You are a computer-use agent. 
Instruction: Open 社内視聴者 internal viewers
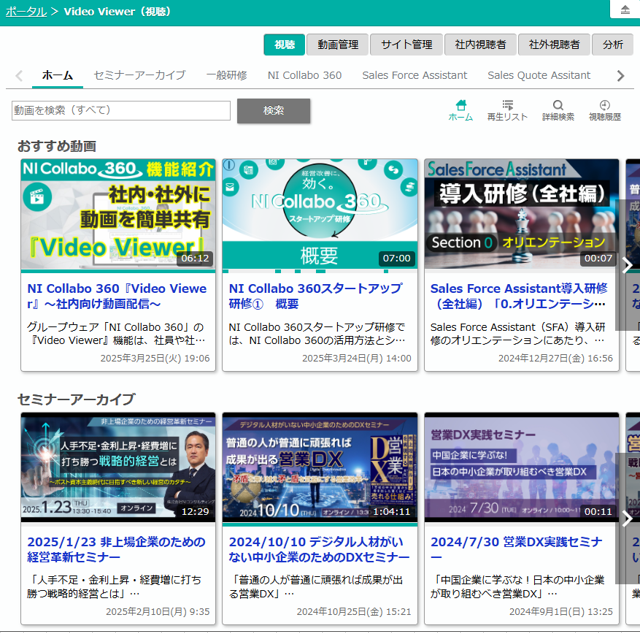pyautogui.click(x=480, y=44)
